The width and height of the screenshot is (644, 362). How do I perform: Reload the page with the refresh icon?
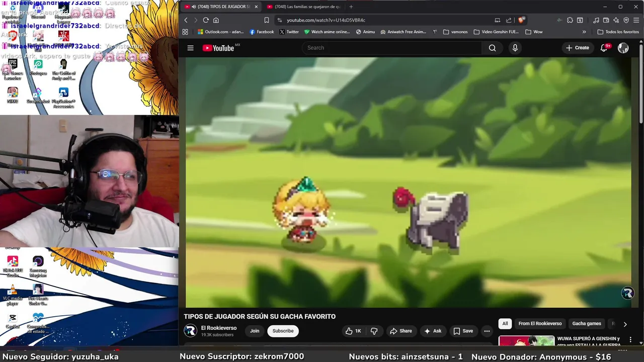coord(206,20)
